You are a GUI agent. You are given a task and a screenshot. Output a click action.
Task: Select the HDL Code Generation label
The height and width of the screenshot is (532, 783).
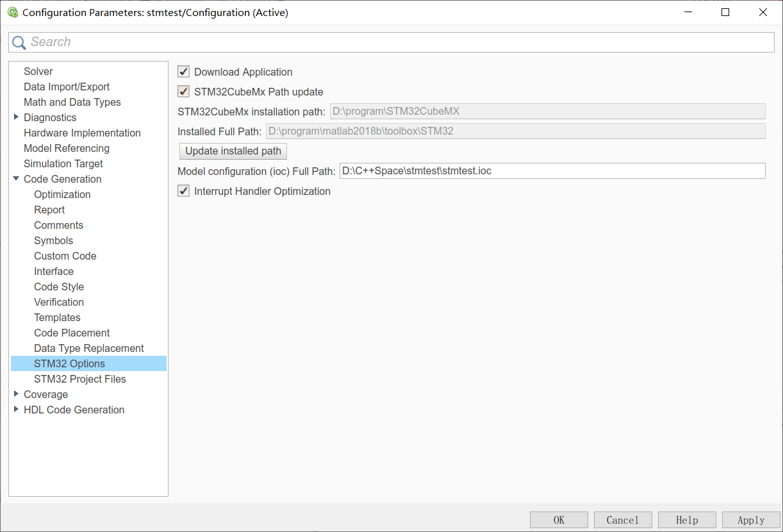[74, 410]
